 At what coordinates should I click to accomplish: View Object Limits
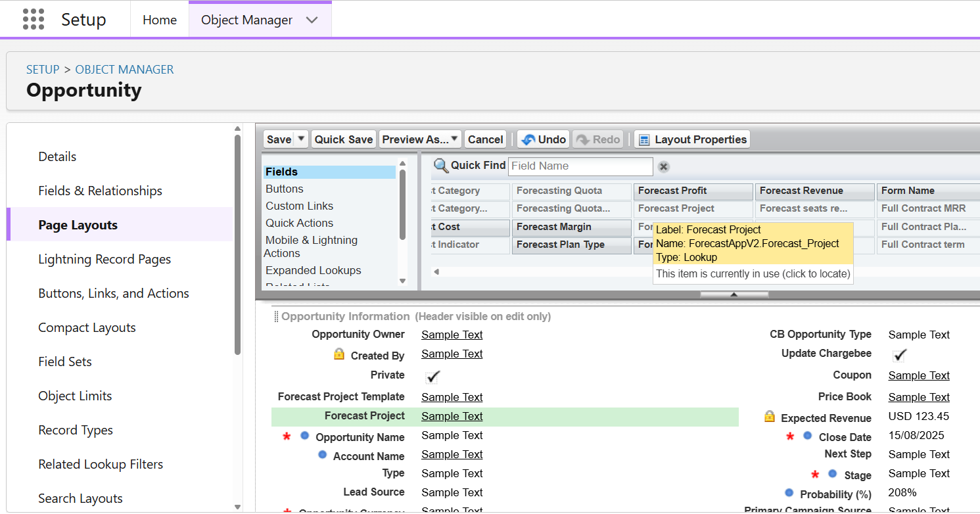point(75,396)
